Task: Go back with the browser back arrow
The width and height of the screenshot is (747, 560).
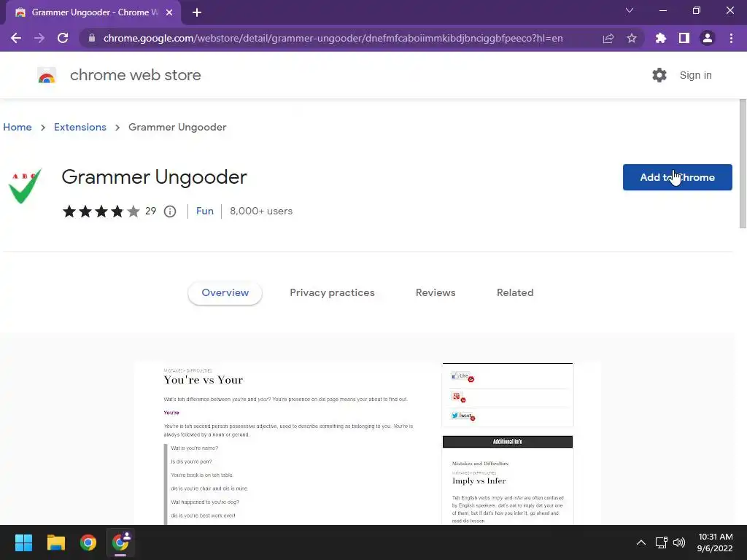Action: pos(16,38)
